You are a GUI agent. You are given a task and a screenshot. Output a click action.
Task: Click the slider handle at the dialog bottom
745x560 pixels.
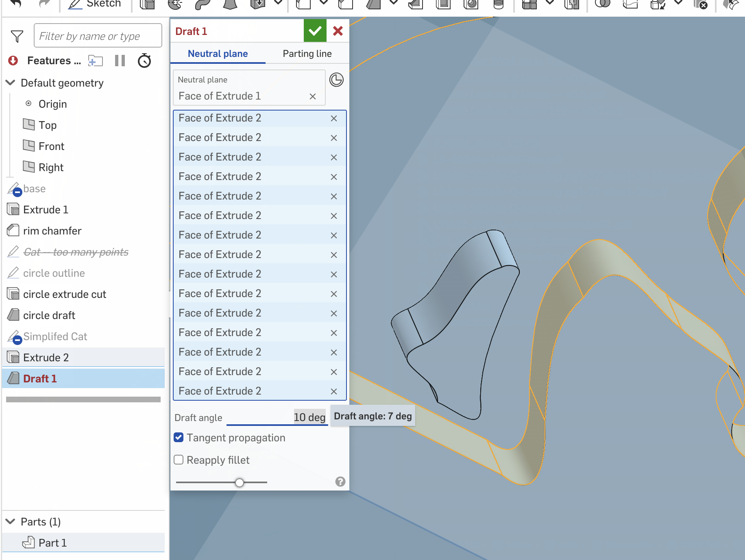click(240, 482)
